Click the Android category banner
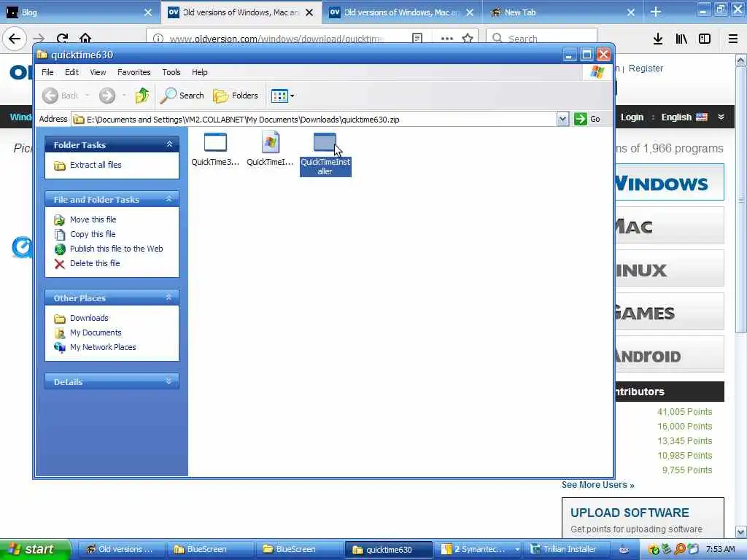The height and width of the screenshot is (560, 747). (x=670, y=355)
